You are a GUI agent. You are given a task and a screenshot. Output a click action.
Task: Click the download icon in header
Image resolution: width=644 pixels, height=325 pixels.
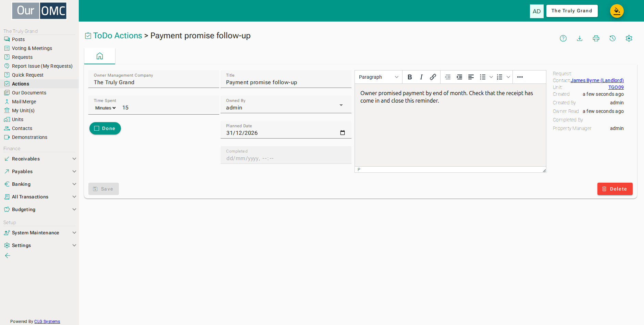point(580,38)
